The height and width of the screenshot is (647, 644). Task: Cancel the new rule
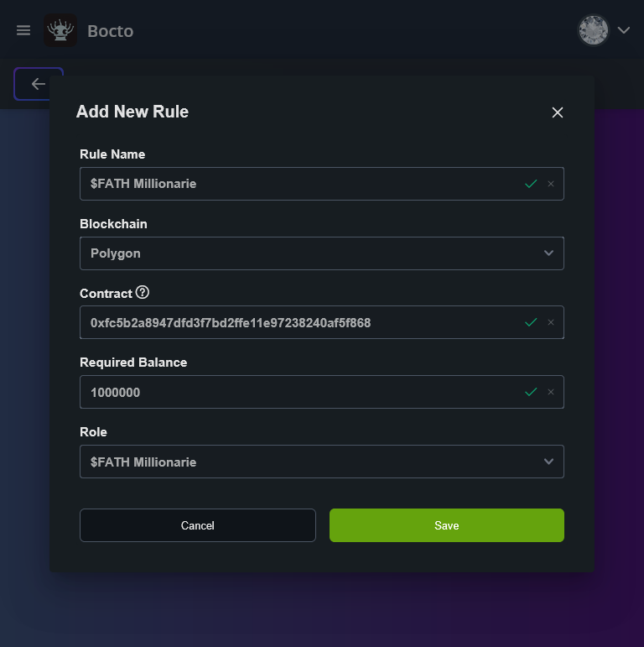point(198,525)
